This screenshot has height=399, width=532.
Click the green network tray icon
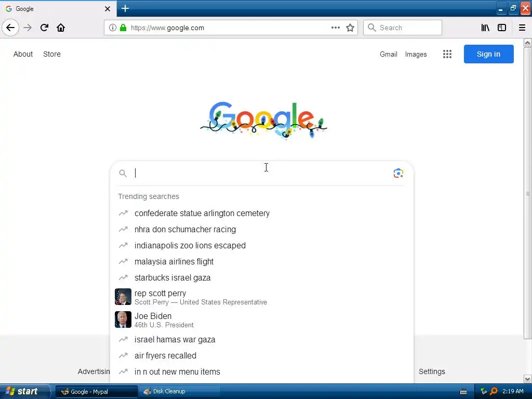484,391
